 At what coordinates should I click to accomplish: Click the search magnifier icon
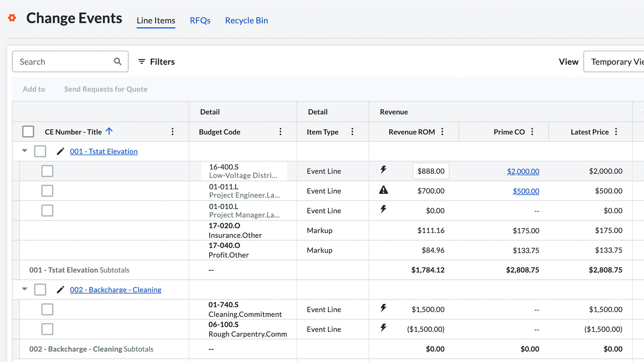click(x=117, y=61)
